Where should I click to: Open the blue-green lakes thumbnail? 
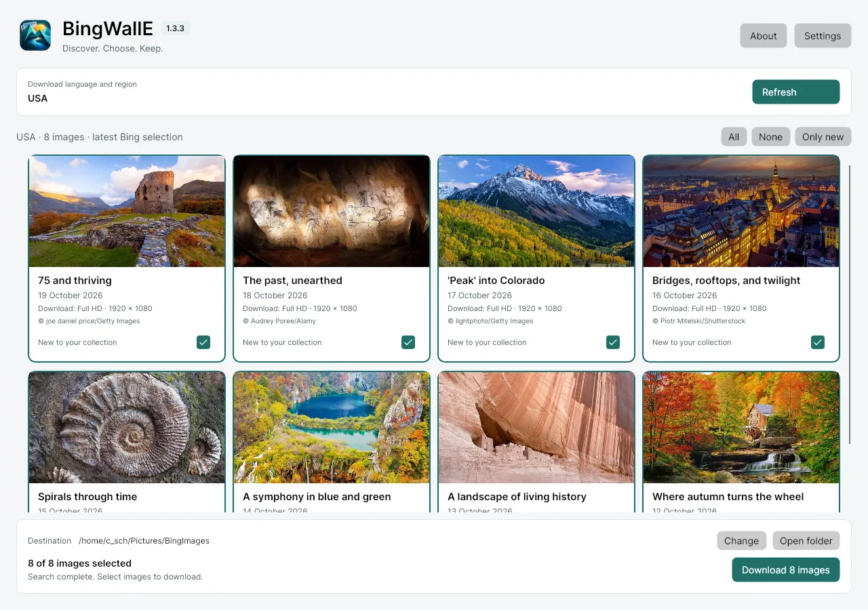pos(332,428)
